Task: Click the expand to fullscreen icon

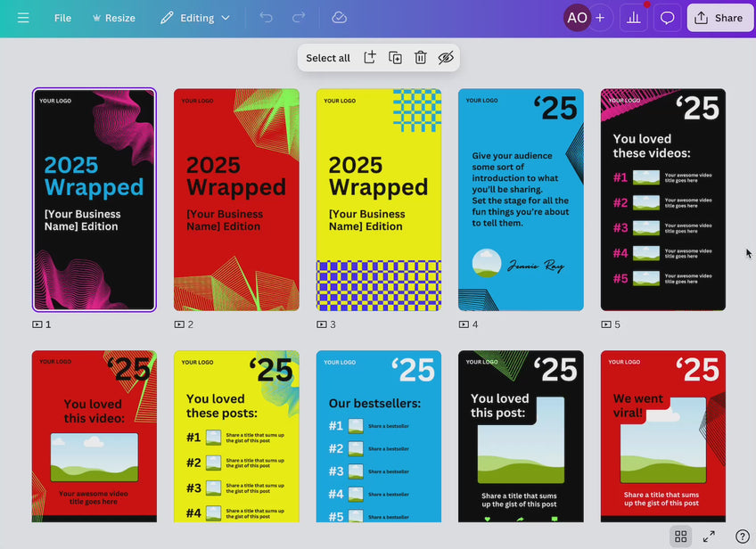Action: click(x=711, y=536)
